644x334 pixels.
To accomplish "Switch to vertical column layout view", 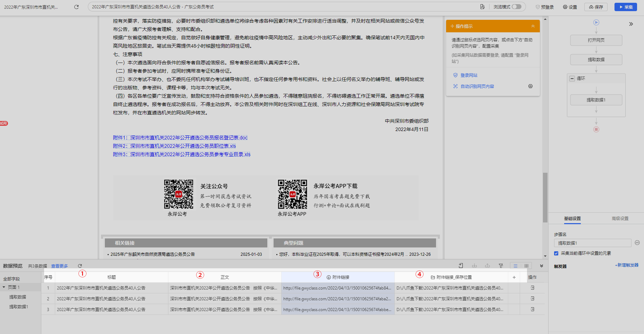I will coord(526,266).
